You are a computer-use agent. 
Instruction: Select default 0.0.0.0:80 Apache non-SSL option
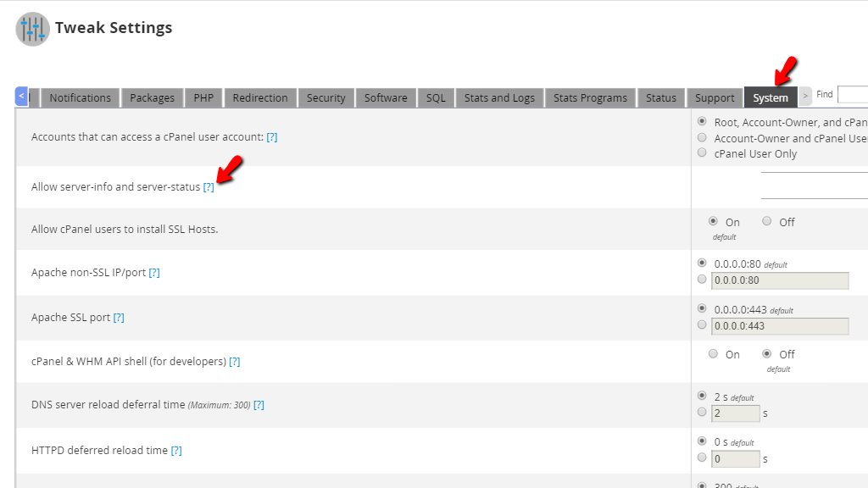[x=702, y=263]
